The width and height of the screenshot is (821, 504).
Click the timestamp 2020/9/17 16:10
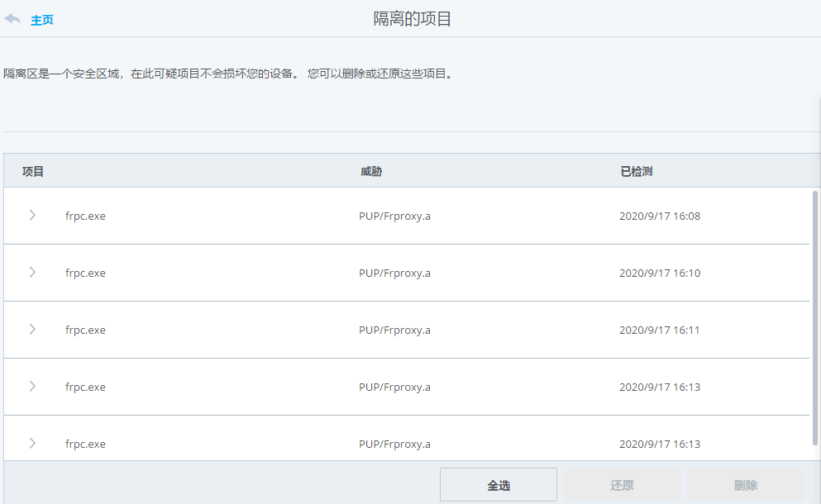pos(661,273)
